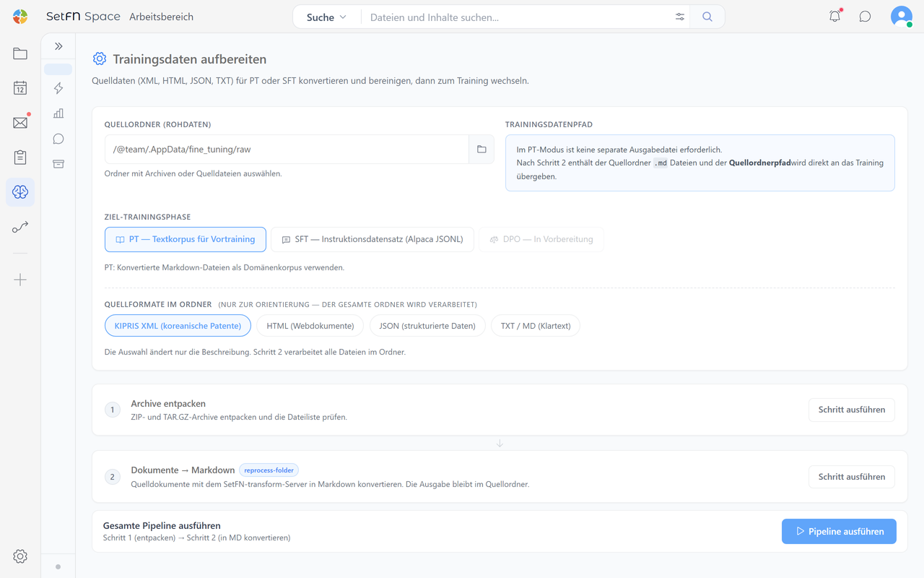
Task: Open the mail icon with red dot
Action: (x=20, y=123)
